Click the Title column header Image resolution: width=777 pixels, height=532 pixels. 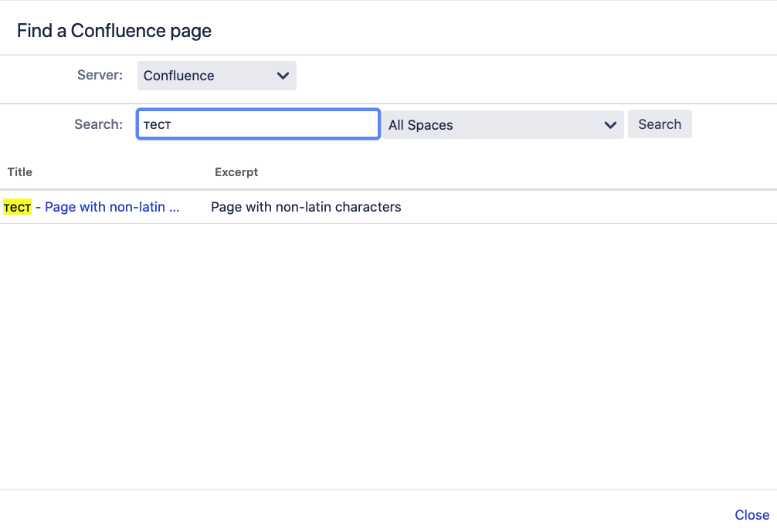click(20, 172)
